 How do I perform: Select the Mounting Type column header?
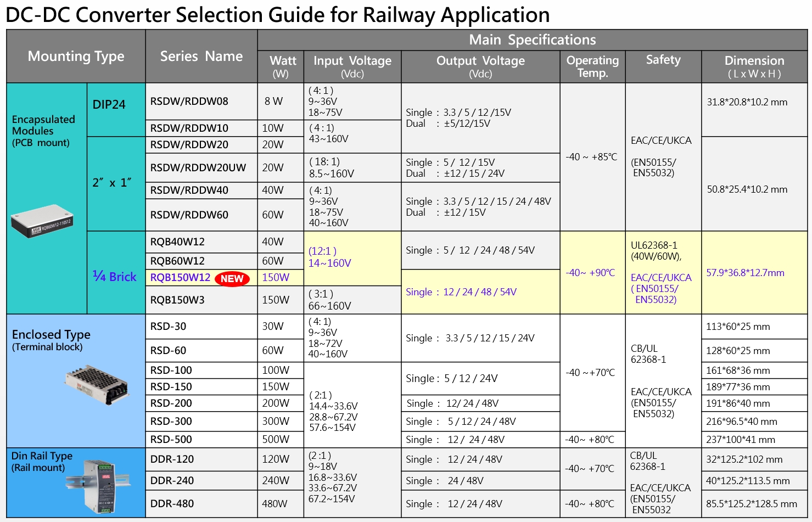click(x=76, y=57)
